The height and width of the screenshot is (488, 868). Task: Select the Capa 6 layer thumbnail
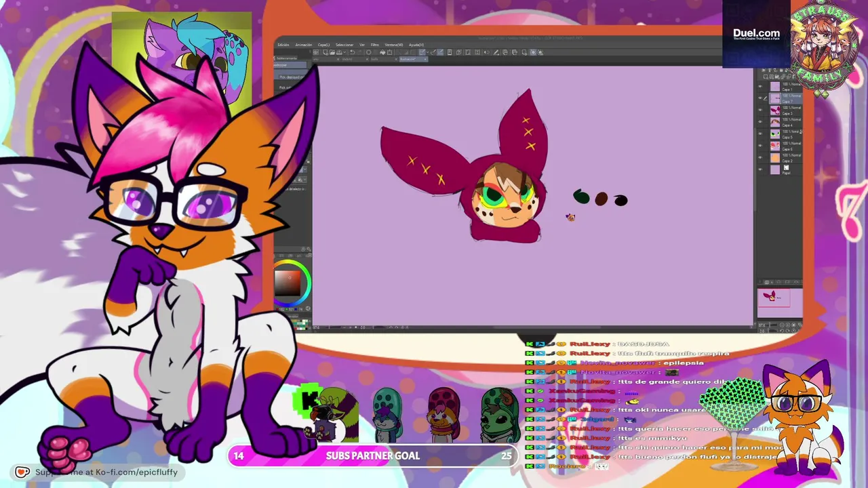click(775, 146)
